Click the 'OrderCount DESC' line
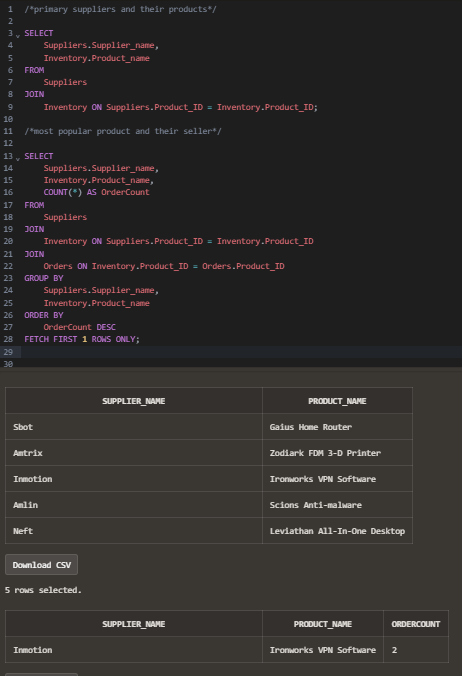This screenshot has width=462, height=676. [x=80, y=327]
